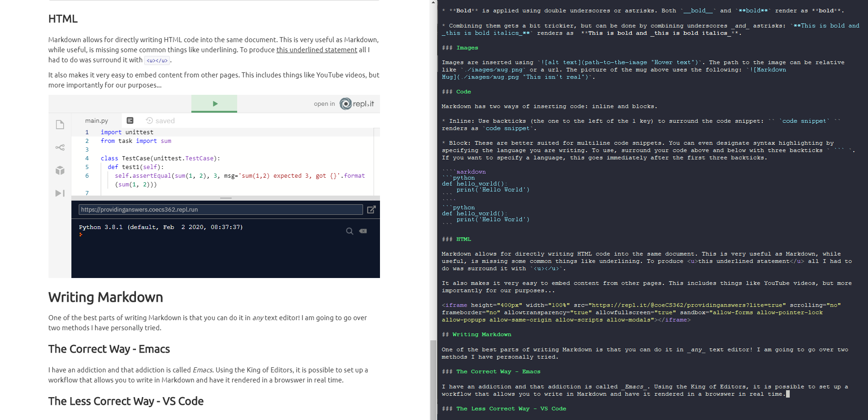This screenshot has width=868, height=420.
Task: Click the 'HTML' heading in preview
Action: [x=63, y=19]
